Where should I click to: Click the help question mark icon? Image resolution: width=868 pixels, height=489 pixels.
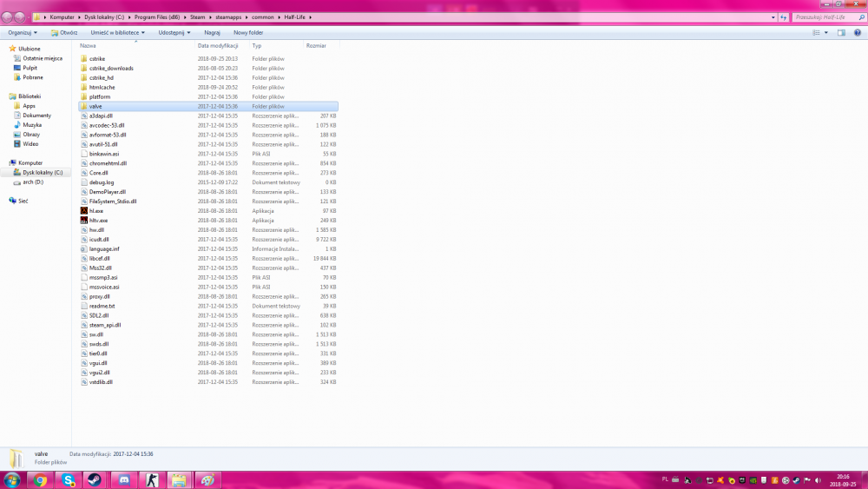coord(856,32)
